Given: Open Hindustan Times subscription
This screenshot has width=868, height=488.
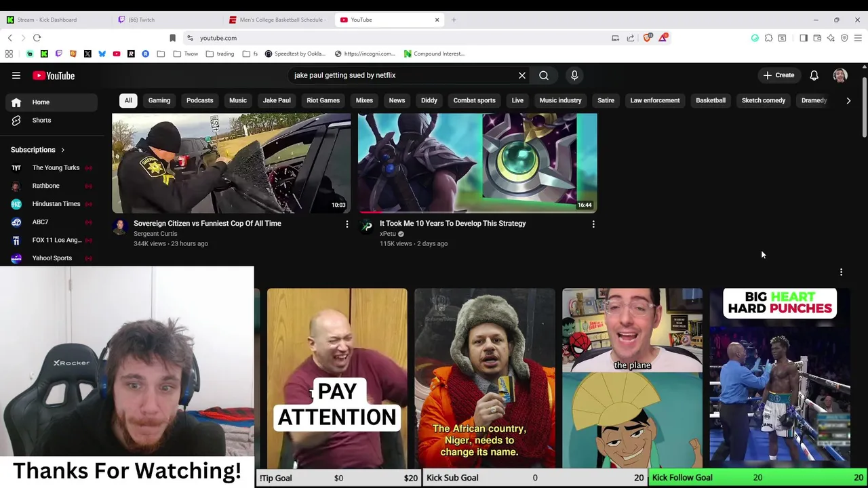Looking at the screenshot, I should tap(52, 204).
